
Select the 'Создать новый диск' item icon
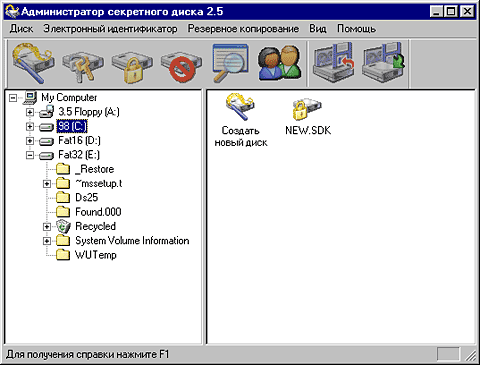point(240,107)
